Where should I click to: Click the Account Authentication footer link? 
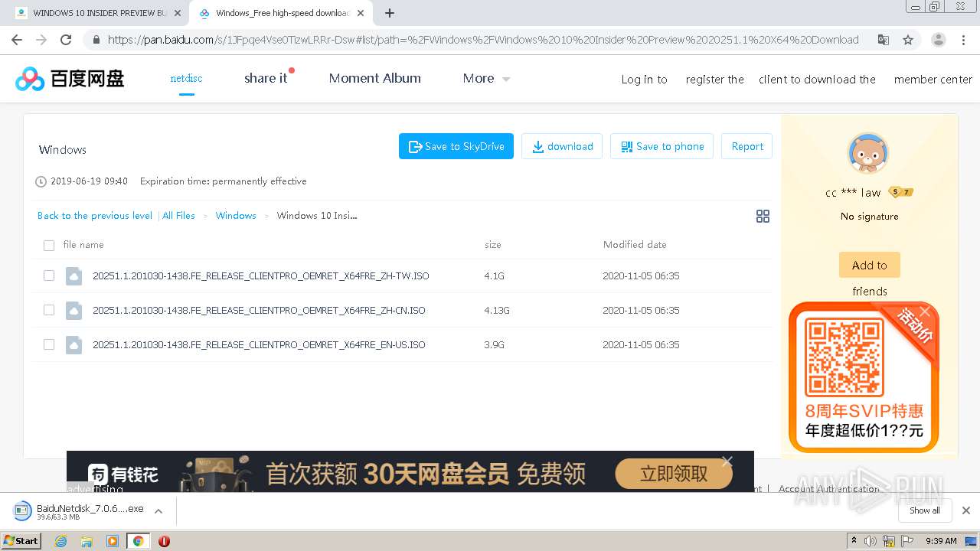pyautogui.click(x=829, y=489)
